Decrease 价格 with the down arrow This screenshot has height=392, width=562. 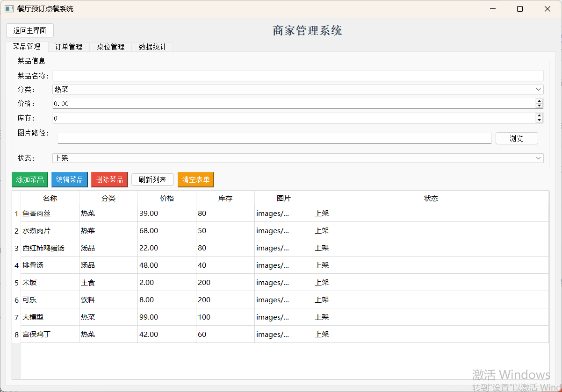coord(540,106)
